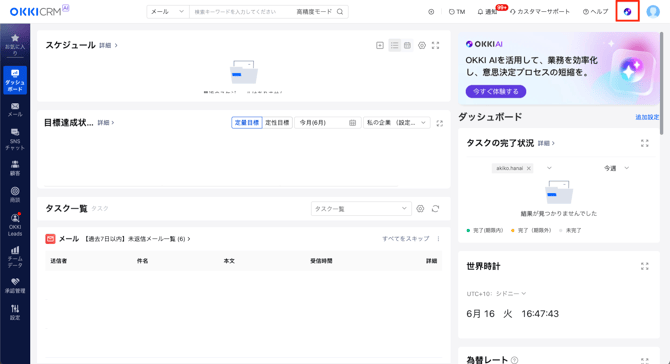Expand タスクの完了状況 to fullscreen

pyautogui.click(x=645, y=144)
